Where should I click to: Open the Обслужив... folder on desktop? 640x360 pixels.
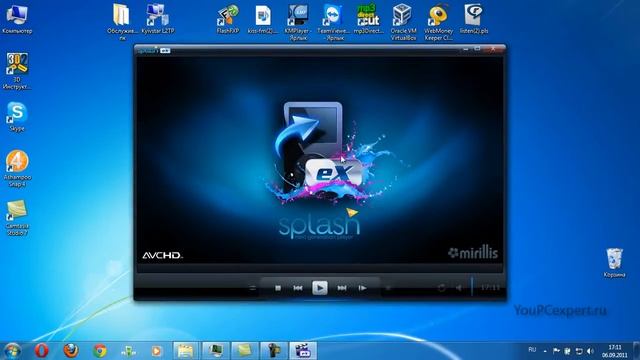tap(122, 22)
